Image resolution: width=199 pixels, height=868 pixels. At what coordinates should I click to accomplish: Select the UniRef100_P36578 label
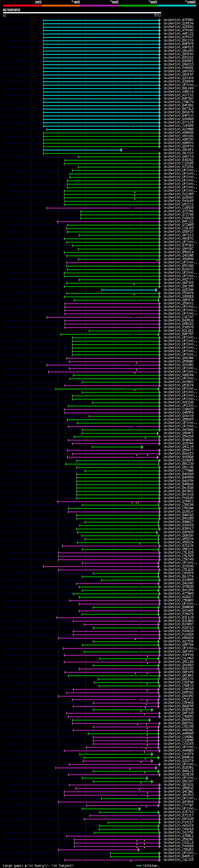tap(179, 327)
